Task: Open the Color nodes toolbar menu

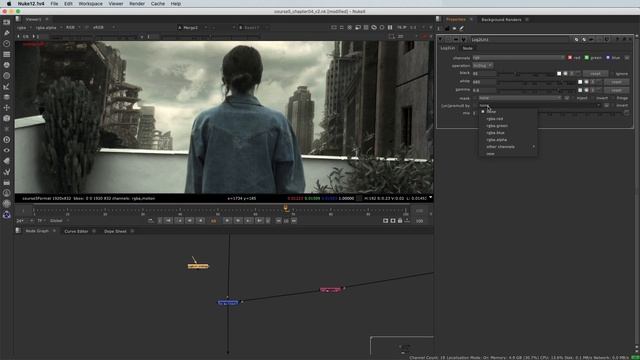Action: click(x=7, y=65)
